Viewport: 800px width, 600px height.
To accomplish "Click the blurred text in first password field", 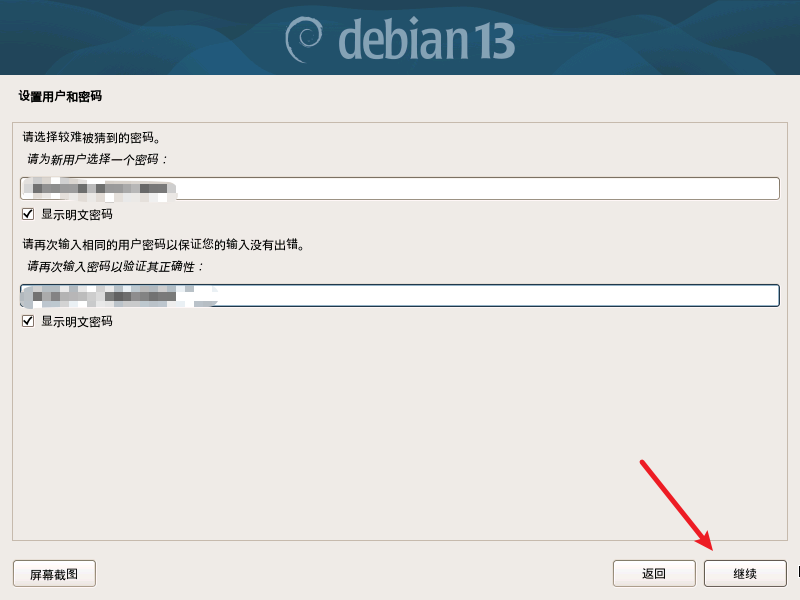I will pos(100,189).
